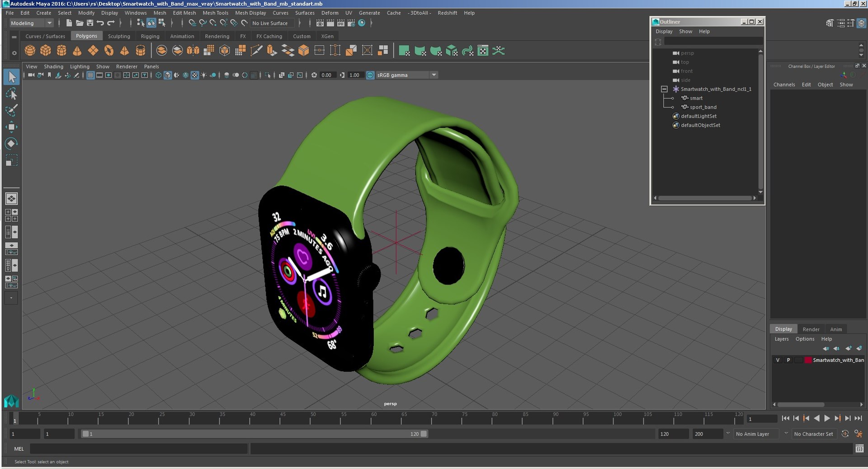Create a polygon cylinder from shelf

(x=61, y=51)
